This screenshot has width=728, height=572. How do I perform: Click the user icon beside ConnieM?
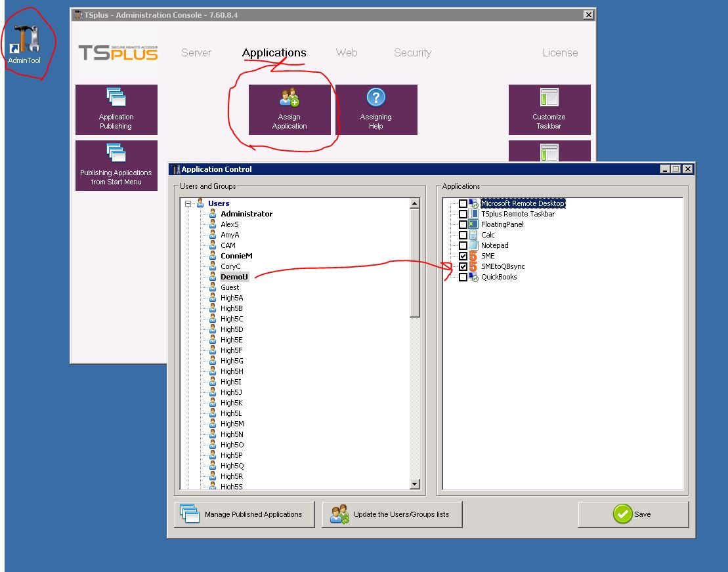tap(213, 256)
